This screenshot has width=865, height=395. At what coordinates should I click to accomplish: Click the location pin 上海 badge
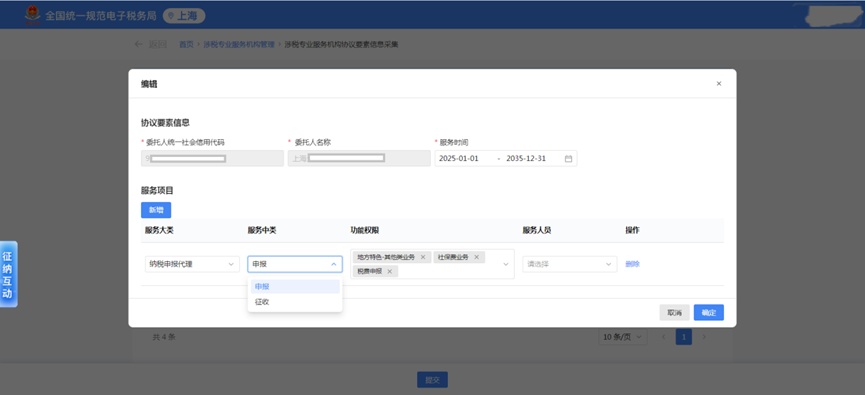coord(184,16)
